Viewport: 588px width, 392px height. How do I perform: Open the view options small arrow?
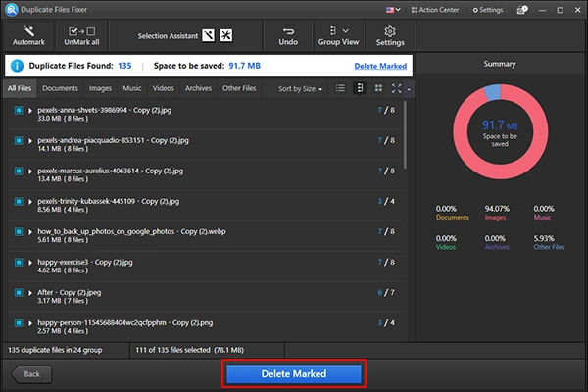click(x=409, y=89)
